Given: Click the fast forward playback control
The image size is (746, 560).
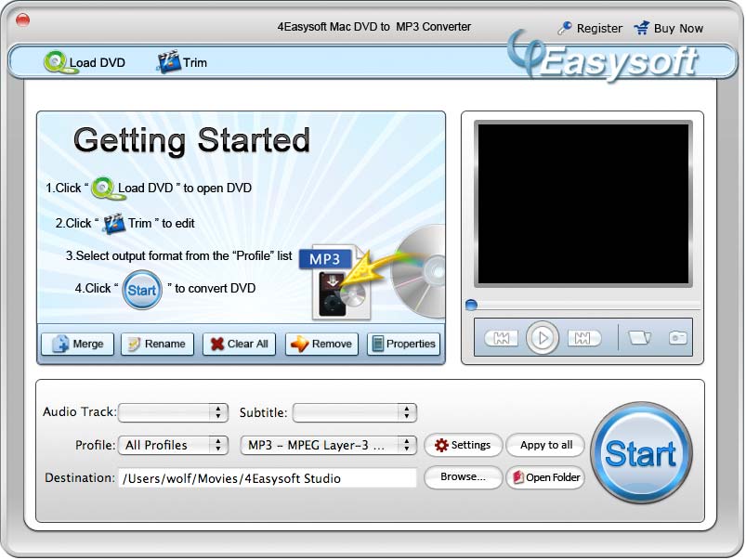Looking at the screenshot, I should (584, 337).
